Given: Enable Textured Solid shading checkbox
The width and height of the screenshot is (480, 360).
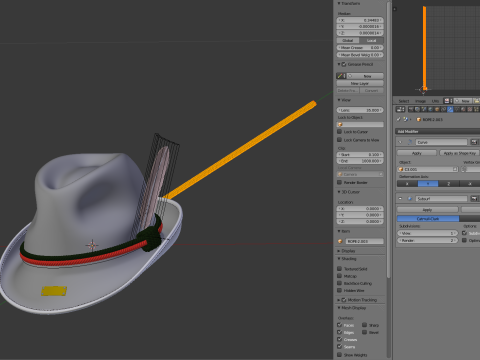Looking at the screenshot, I should (x=339, y=269).
